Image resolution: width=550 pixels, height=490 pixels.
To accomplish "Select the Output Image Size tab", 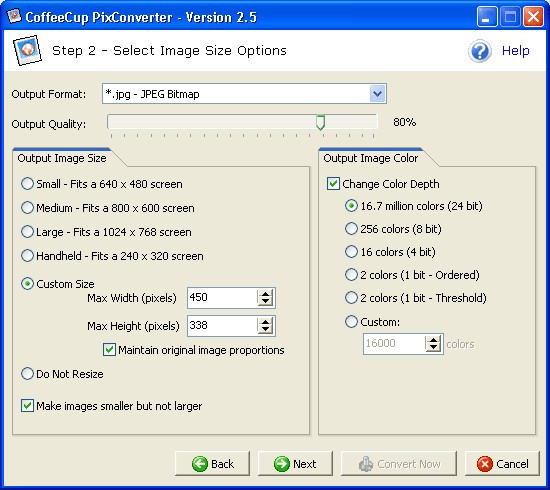I will tap(62, 158).
